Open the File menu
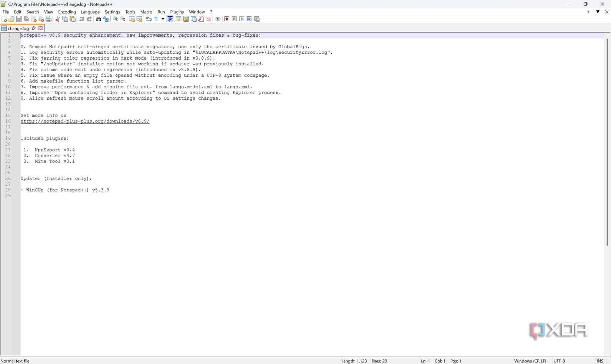This screenshot has width=611, height=364. click(x=6, y=12)
